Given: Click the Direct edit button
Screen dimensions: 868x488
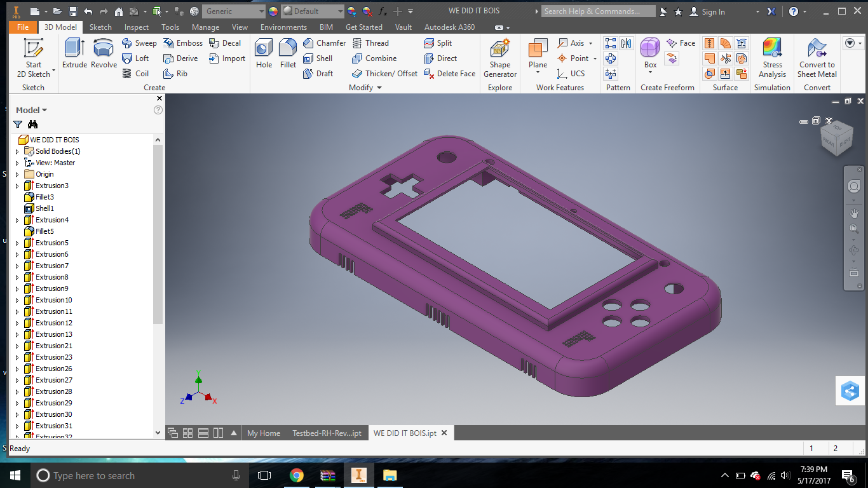Looking at the screenshot, I should 440,58.
